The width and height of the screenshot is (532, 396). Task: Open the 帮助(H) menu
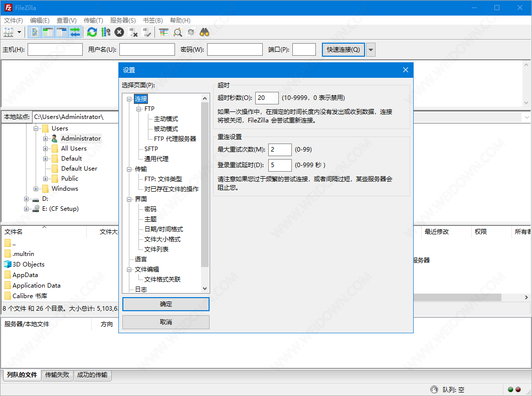(x=180, y=21)
